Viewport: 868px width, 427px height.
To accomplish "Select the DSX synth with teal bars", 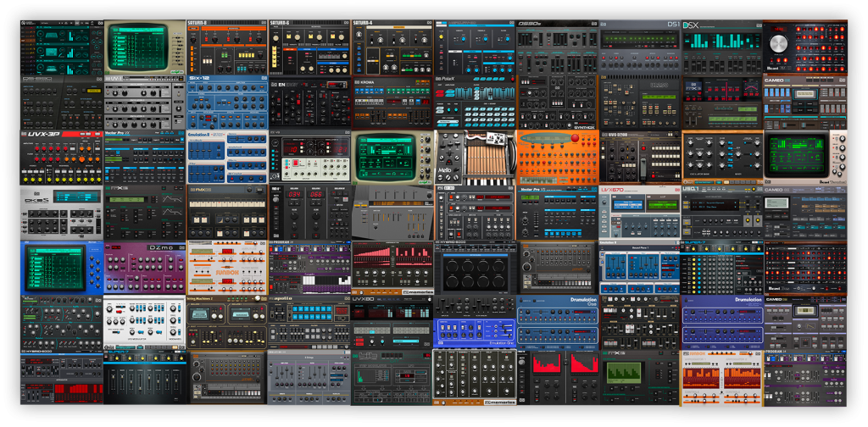I will (x=722, y=48).
